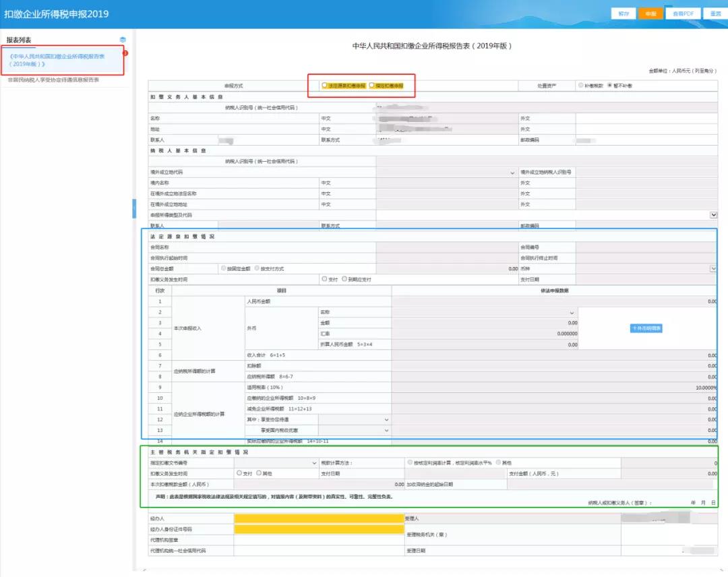The width and height of the screenshot is (728, 577).
Task: Select 法定源泉扣缴申报 radio option
Action: coord(325,86)
